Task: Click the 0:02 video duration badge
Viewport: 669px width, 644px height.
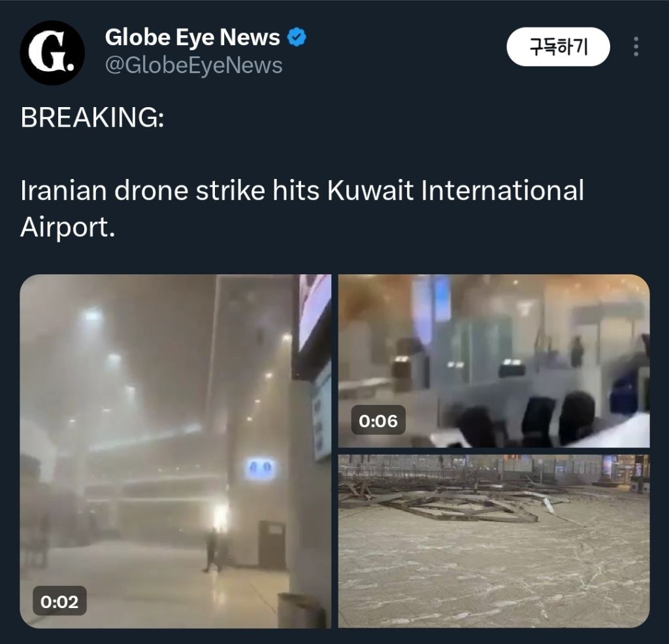Action: point(59,602)
